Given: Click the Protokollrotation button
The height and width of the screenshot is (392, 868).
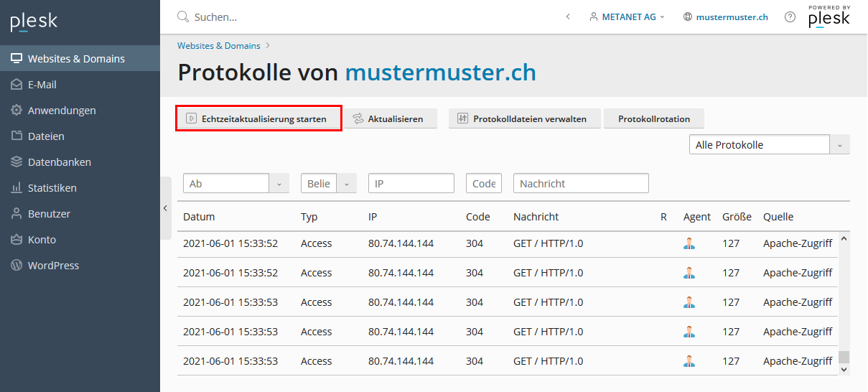Looking at the screenshot, I should pyautogui.click(x=653, y=119).
